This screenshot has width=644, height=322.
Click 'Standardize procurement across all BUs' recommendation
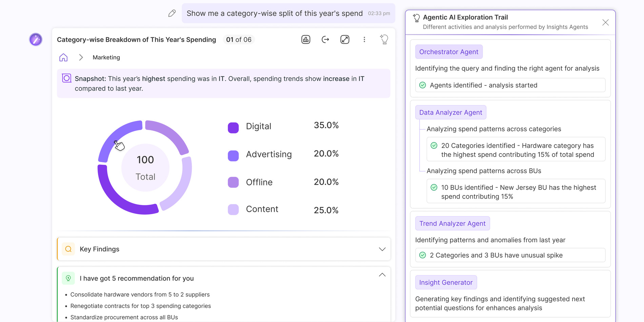[x=124, y=317]
